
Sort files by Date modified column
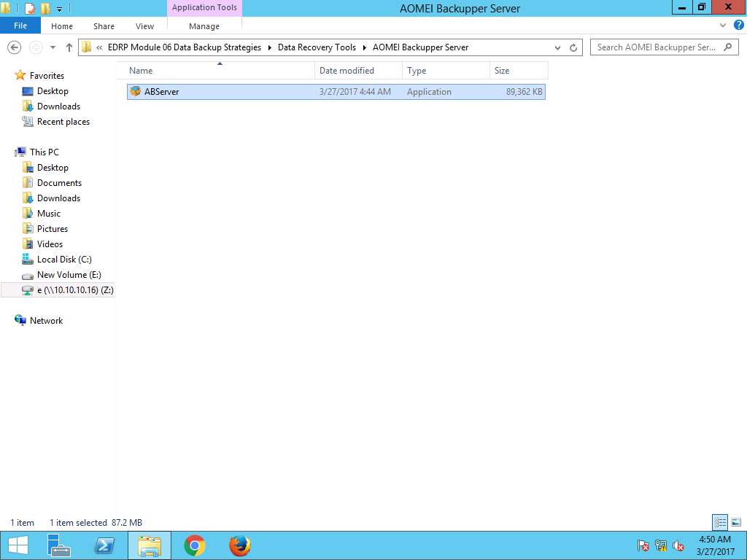[358, 71]
